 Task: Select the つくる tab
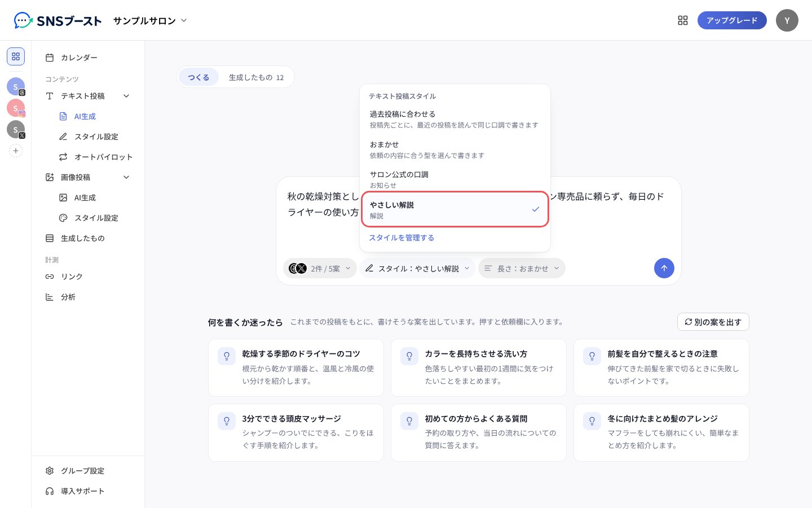(198, 77)
